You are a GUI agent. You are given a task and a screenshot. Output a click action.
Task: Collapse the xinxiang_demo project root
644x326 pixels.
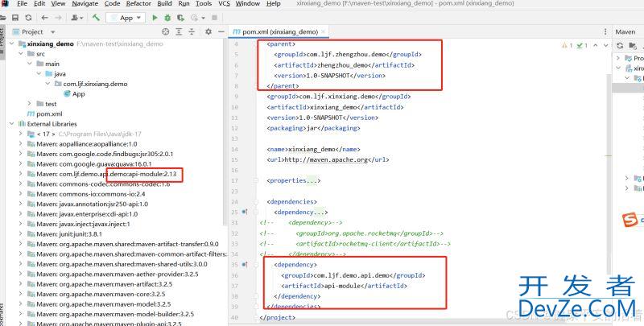12,43
